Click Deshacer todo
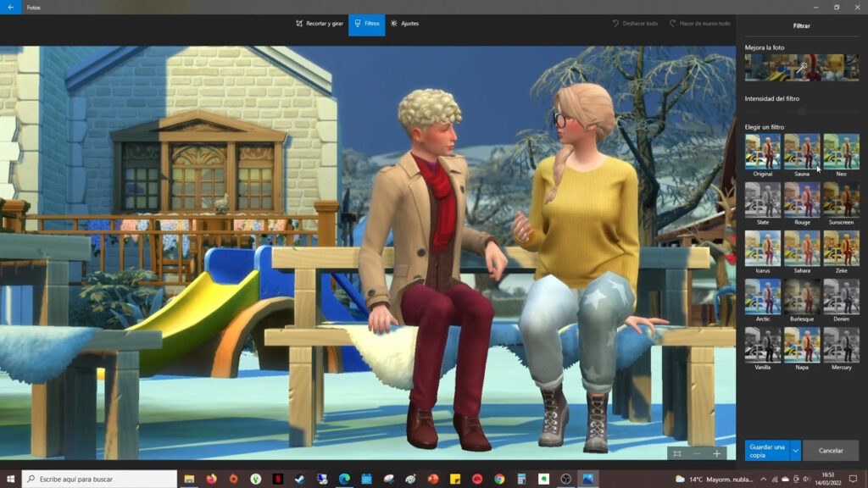 [x=635, y=24]
